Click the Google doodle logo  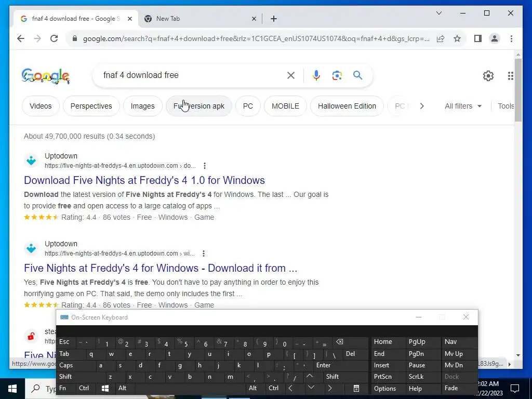pos(46,76)
